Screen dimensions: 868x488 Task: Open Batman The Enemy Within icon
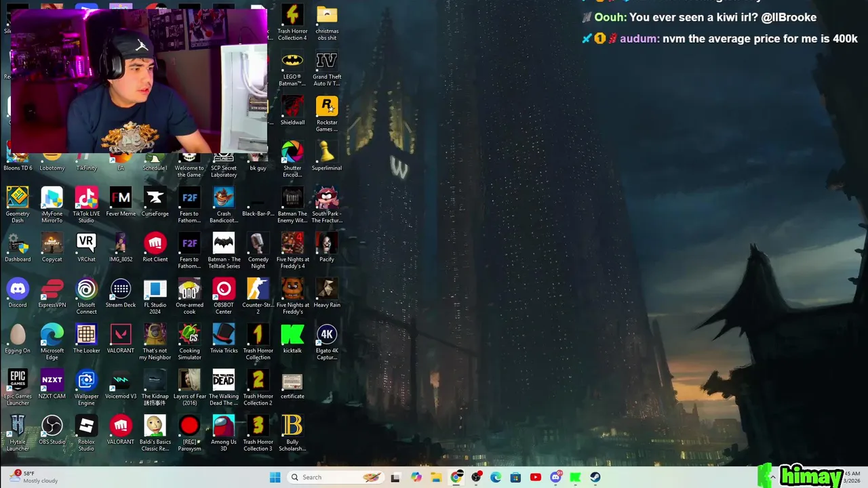coord(292,205)
